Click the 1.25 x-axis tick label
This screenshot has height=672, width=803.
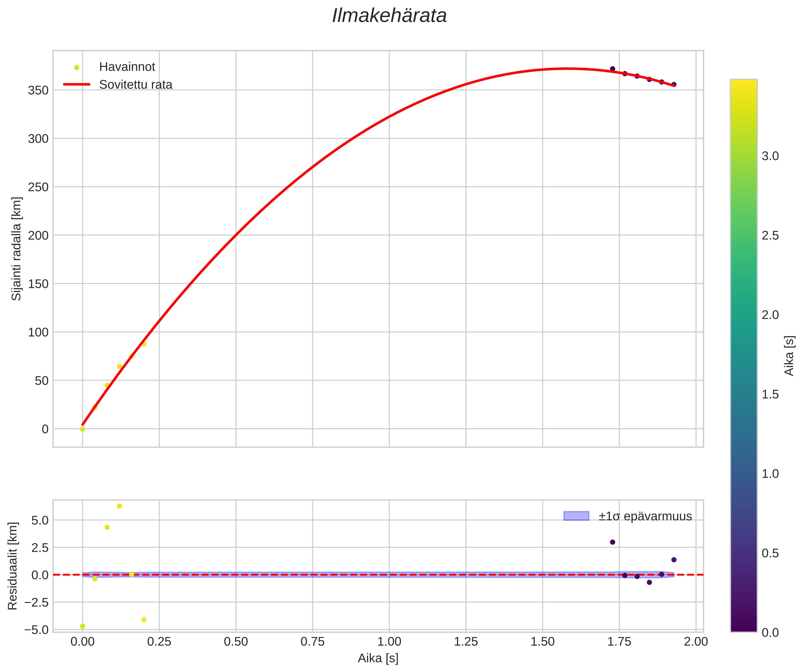(466, 642)
